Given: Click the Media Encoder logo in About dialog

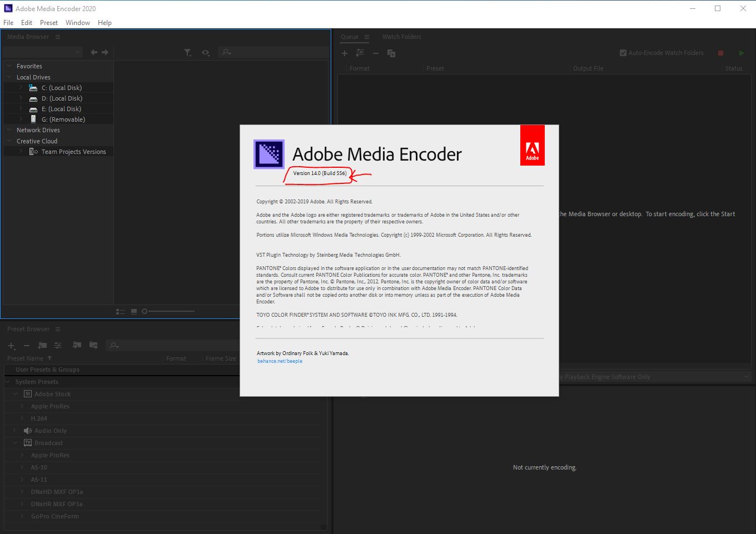Looking at the screenshot, I should point(269,154).
